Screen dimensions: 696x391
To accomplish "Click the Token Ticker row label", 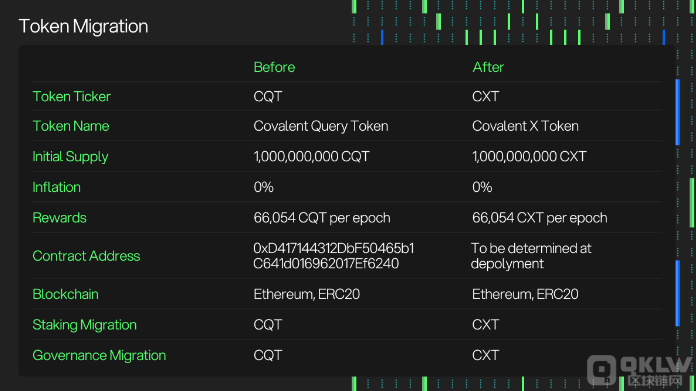I will point(71,96).
